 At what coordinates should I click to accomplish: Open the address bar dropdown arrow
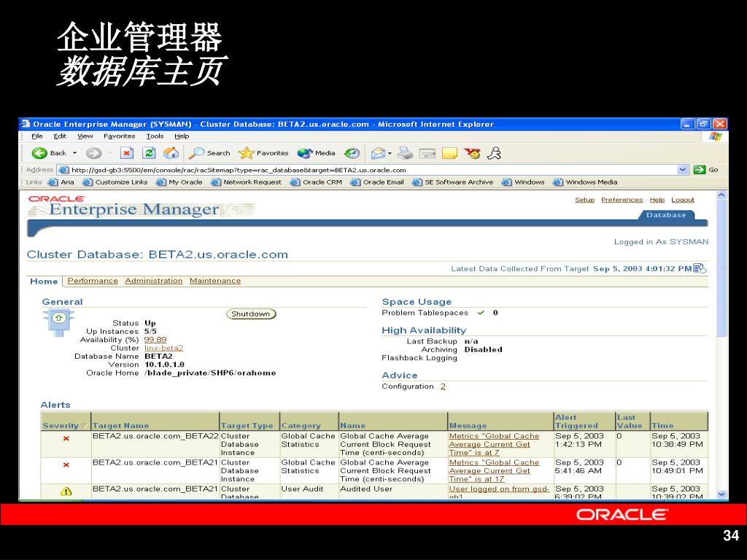[683, 169]
